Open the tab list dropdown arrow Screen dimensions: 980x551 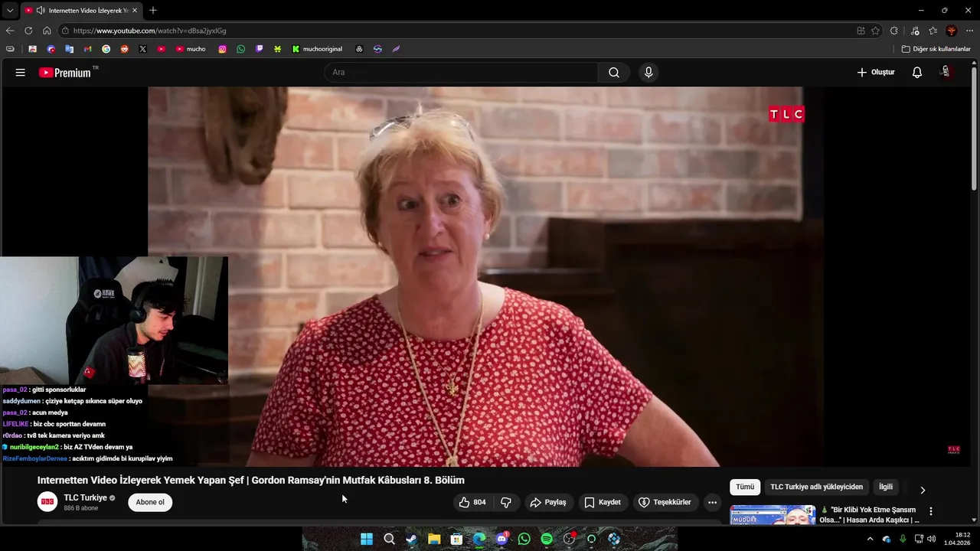click(10, 11)
